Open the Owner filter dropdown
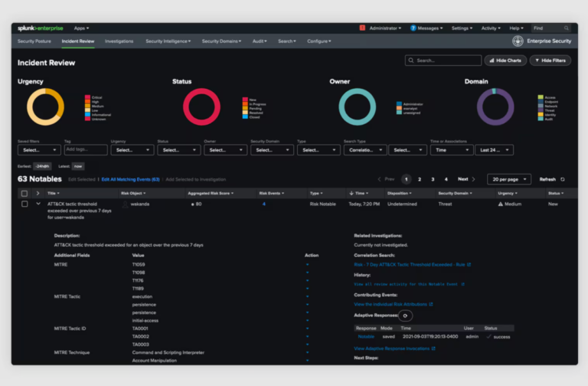 click(225, 150)
